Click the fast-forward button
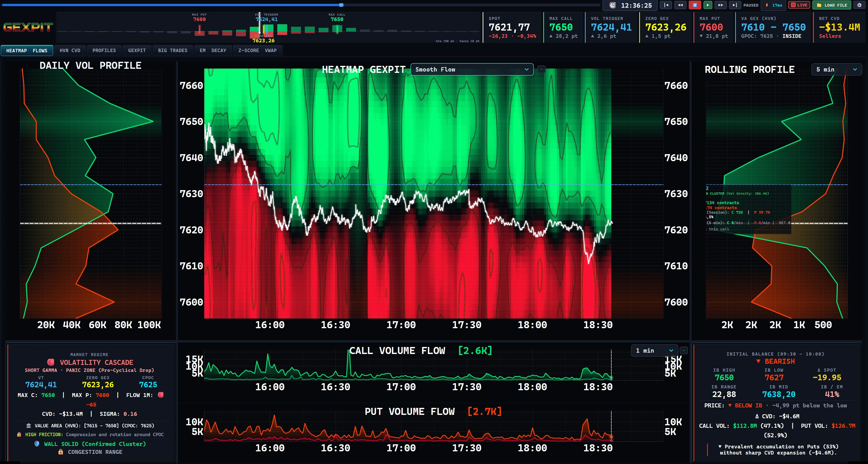 point(720,5)
